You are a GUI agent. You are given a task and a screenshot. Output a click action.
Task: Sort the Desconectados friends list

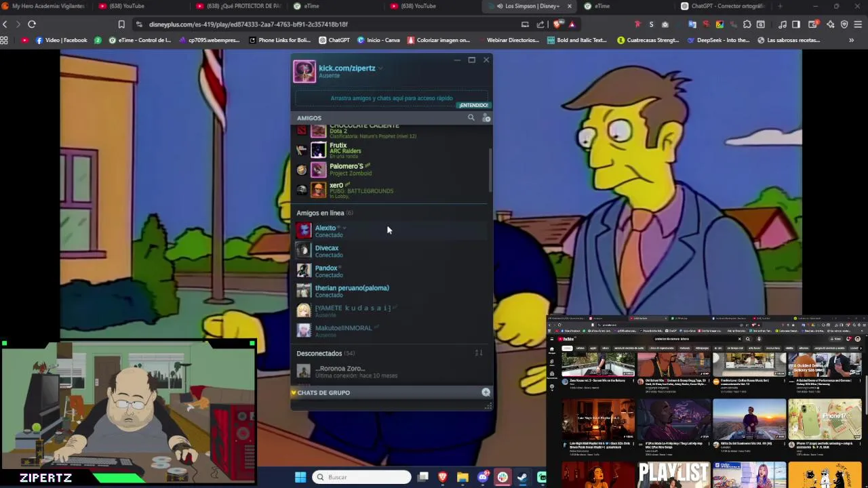[x=478, y=353]
